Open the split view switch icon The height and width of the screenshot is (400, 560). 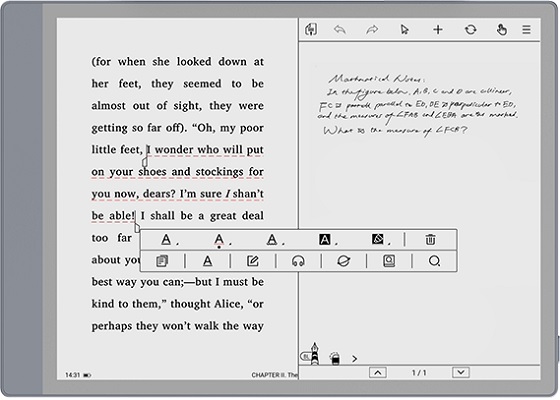tap(311, 29)
